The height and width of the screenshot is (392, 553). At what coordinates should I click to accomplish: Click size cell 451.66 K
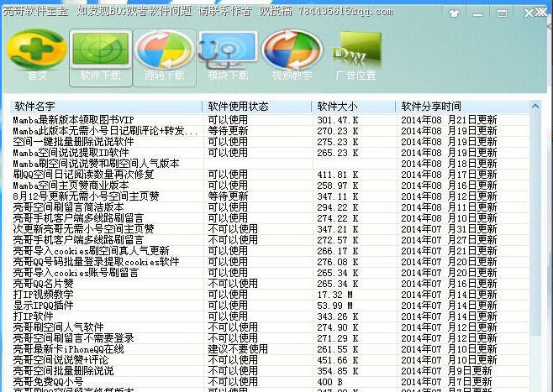click(x=338, y=360)
